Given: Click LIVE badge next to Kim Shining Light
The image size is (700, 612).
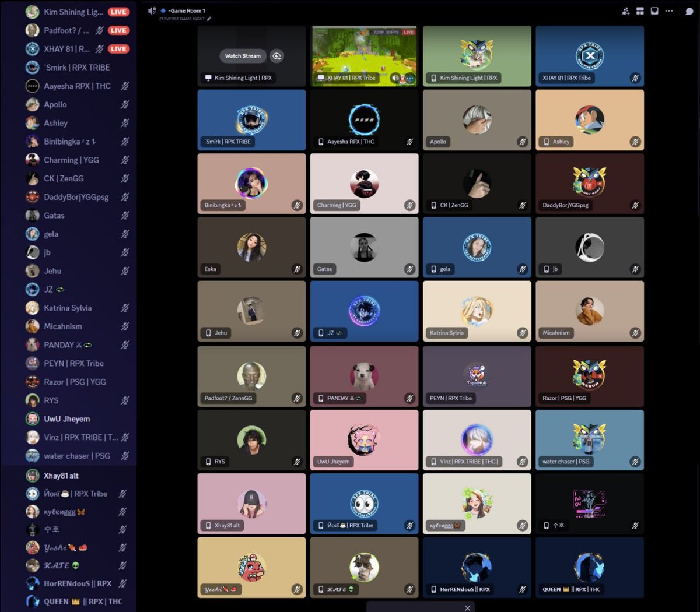Looking at the screenshot, I should tap(118, 12).
